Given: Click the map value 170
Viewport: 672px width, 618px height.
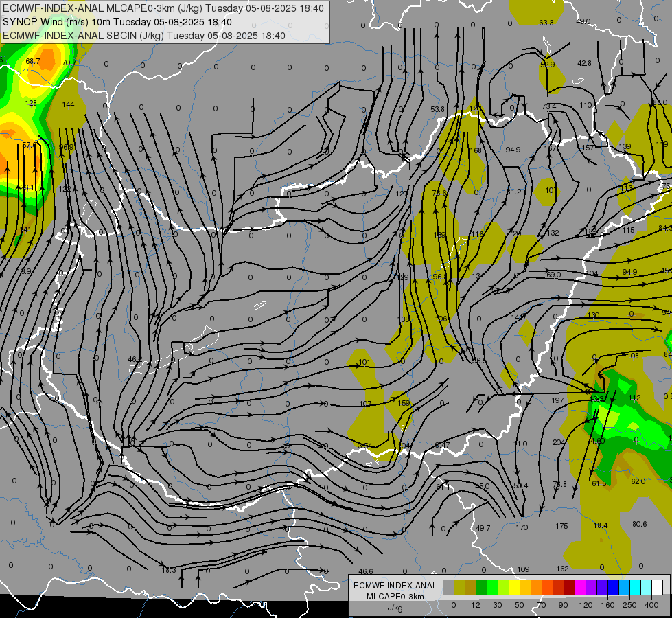Looking at the screenshot, I should (522, 527).
